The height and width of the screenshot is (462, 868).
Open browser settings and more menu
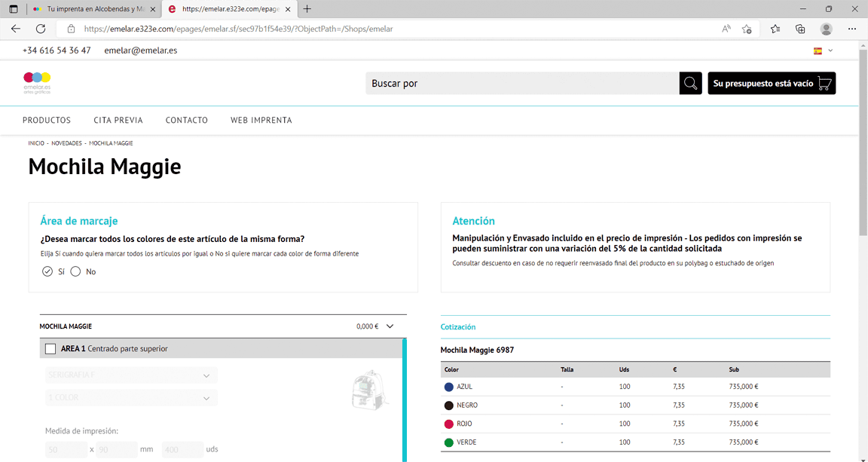tap(852, 29)
